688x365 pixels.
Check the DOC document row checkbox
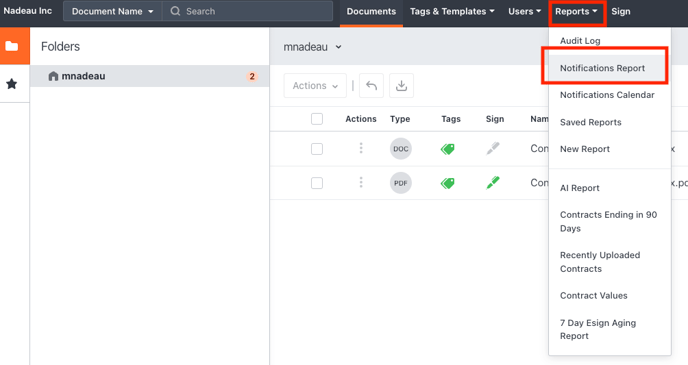tap(317, 149)
